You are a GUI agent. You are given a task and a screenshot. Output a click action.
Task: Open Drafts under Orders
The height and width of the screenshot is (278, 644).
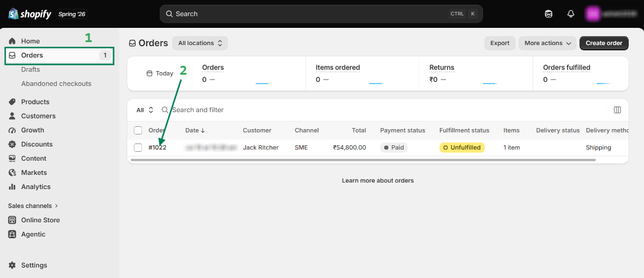click(x=30, y=69)
